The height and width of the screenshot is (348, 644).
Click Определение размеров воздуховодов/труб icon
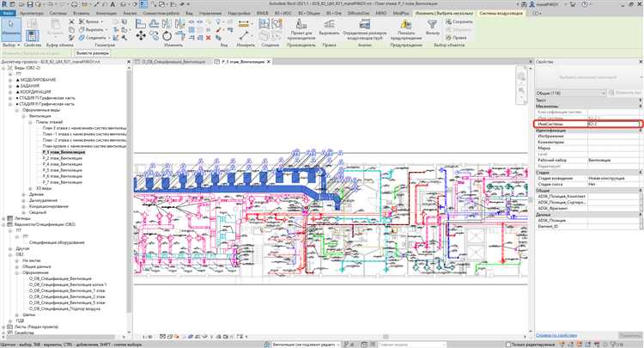tap(365, 29)
